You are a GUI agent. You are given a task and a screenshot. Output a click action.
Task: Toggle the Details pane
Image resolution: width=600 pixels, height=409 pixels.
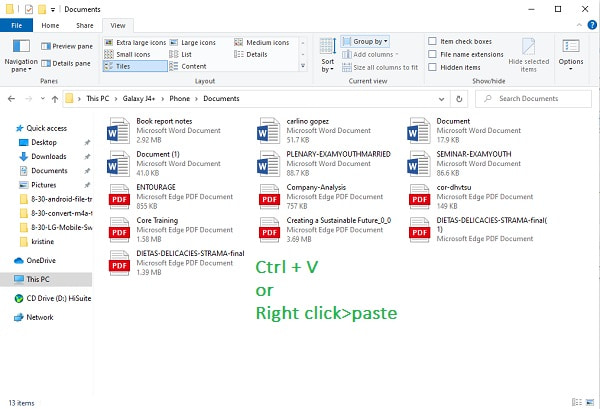(x=66, y=64)
